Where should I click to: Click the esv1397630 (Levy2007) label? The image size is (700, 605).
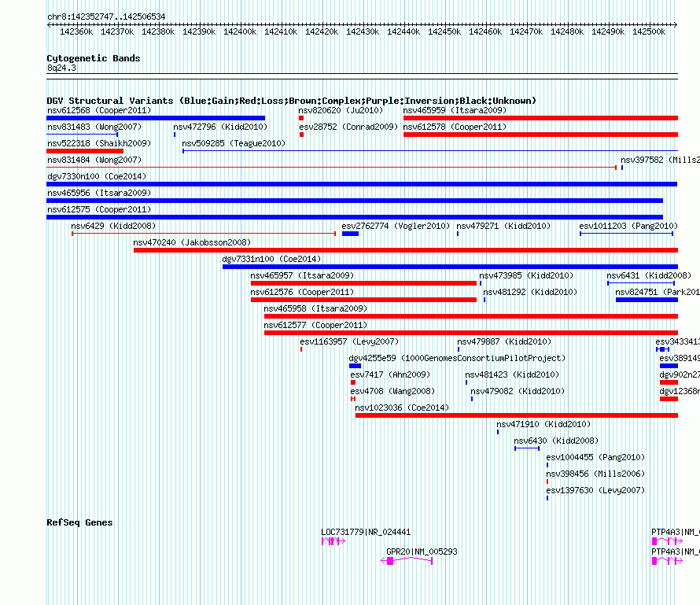(595, 490)
